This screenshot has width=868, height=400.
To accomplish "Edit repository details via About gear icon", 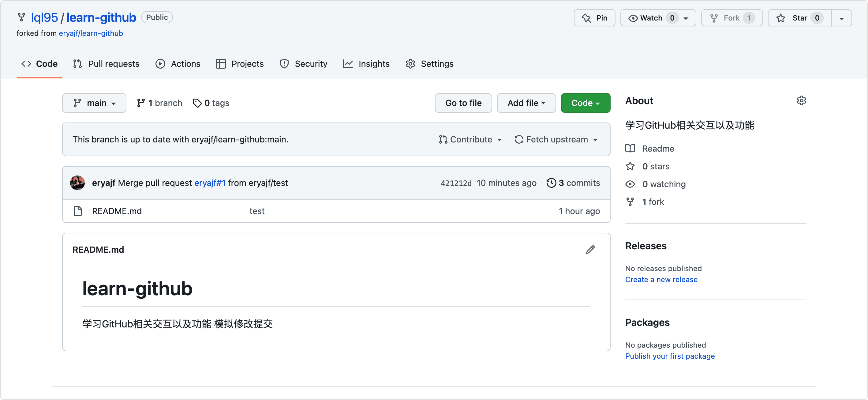I will click(801, 100).
